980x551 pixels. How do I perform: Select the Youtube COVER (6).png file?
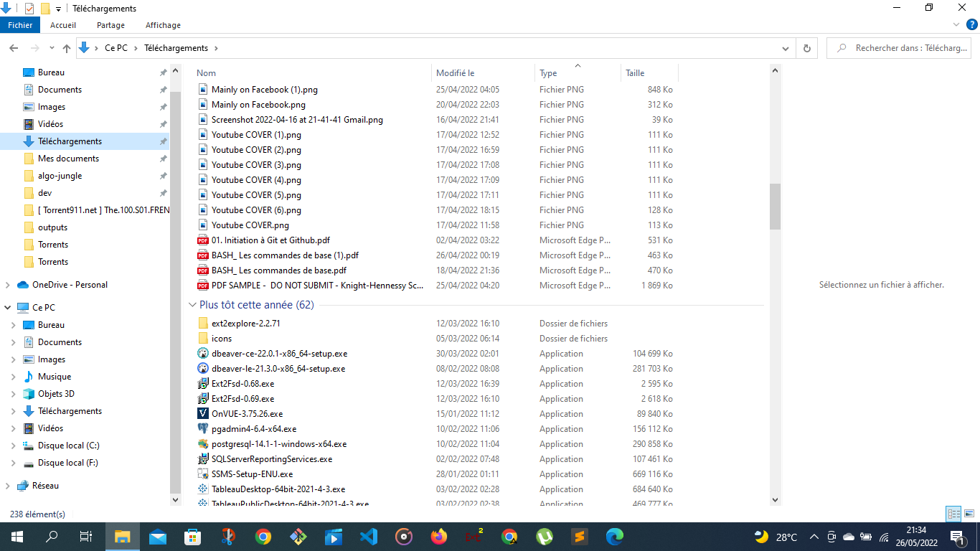pos(256,210)
